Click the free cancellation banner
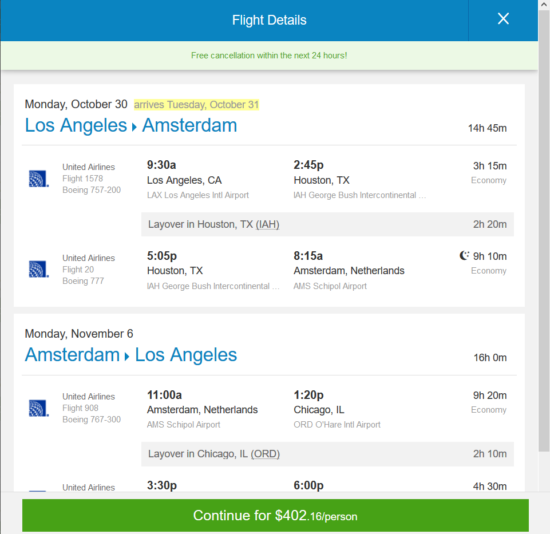Screen dimensions: 550x534 pos(269,55)
